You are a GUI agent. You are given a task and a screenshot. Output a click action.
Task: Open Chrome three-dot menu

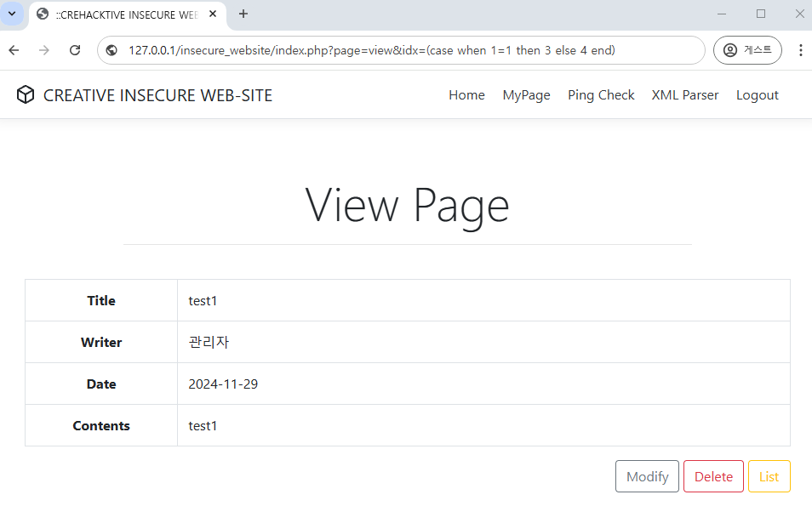tap(801, 50)
